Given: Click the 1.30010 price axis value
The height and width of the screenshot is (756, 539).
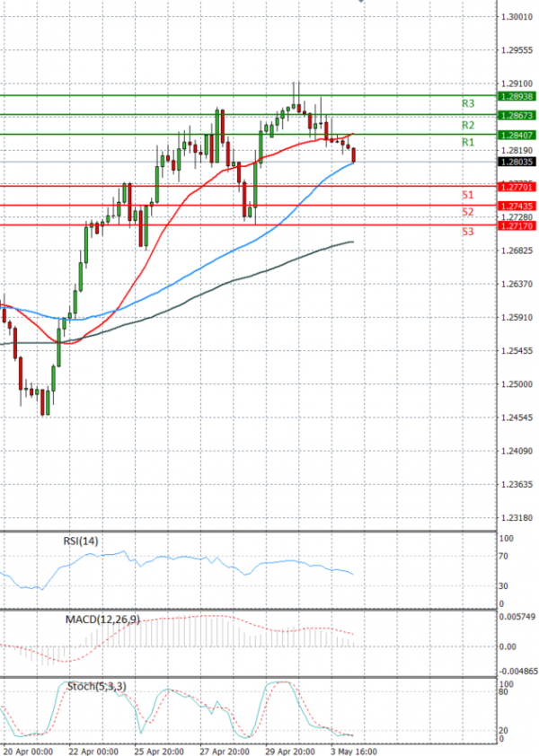Looking at the screenshot, I should coord(517,17).
